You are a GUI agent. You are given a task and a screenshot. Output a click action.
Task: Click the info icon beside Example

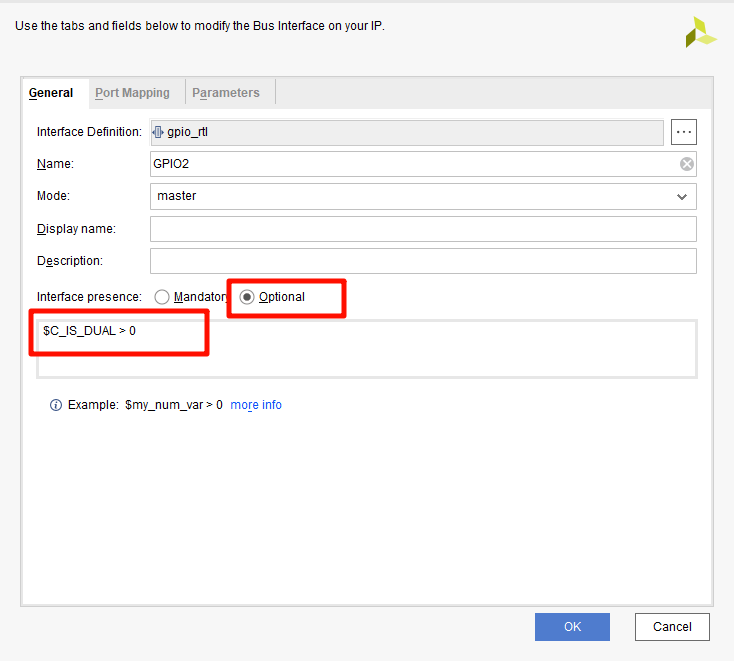(x=56, y=405)
